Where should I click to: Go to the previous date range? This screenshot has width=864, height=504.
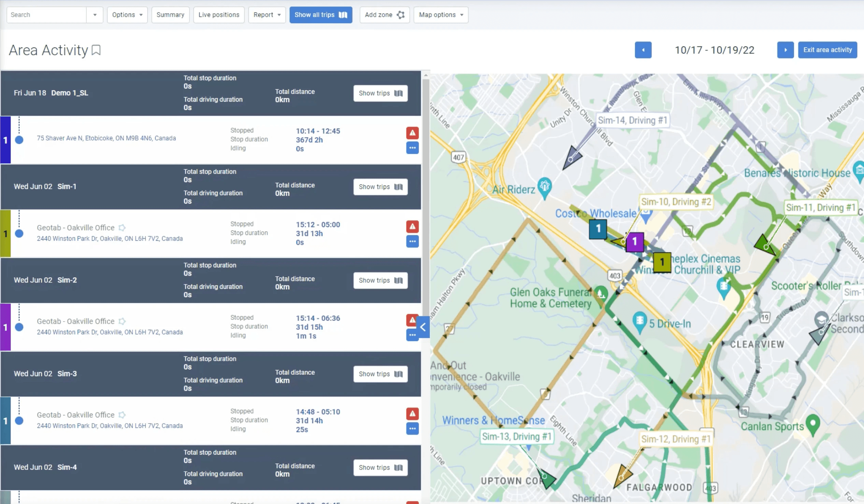pyautogui.click(x=643, y=50)
